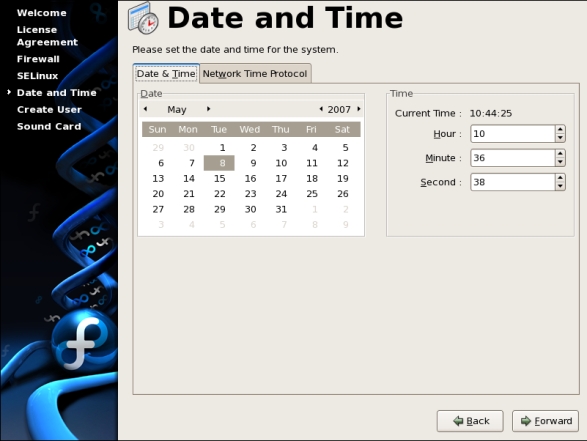
Task: Click greyed April 30 on calendar
Action: (189, 147)
